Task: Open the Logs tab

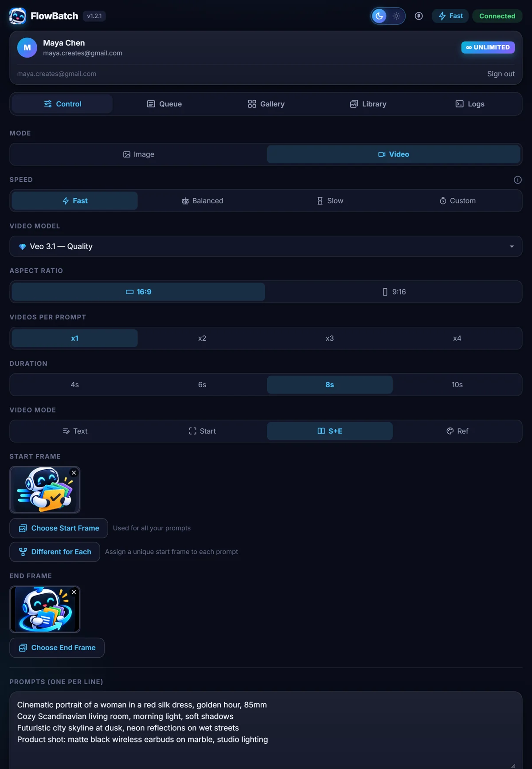Action: coord(470,104)
